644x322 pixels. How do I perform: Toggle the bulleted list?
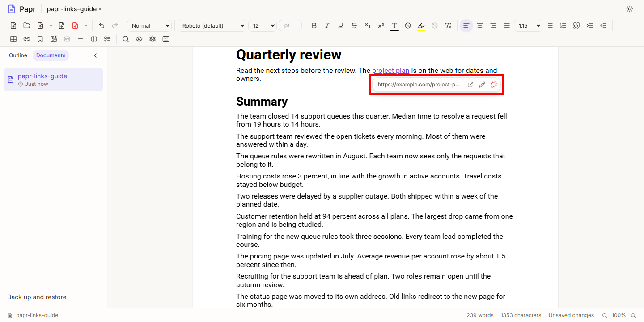[x=550, y=25]
